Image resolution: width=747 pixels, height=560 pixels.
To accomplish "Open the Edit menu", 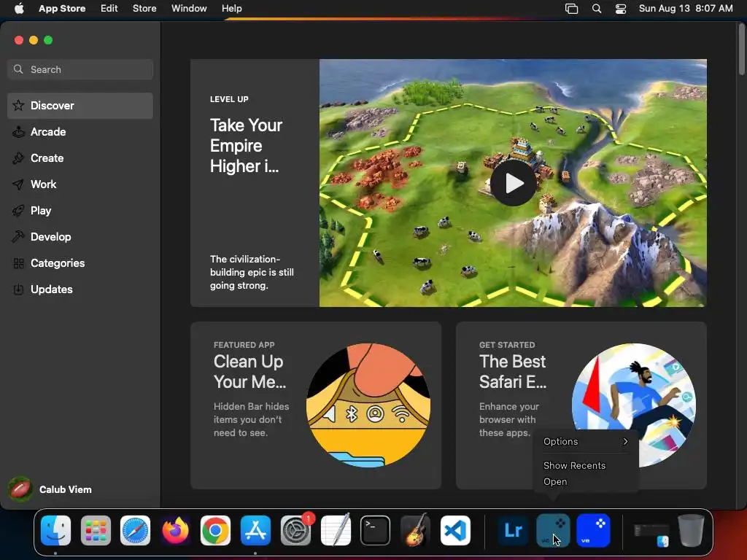I will [x=109, y=8].
